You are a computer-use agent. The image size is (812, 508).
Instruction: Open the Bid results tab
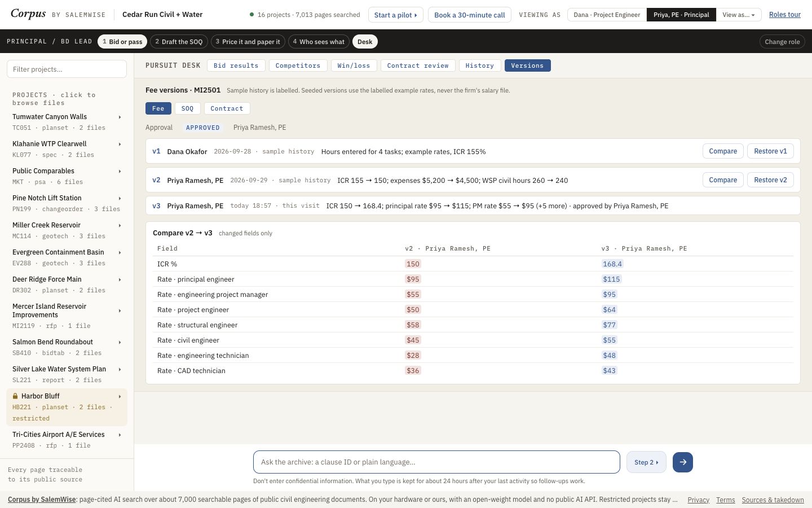pos(236,65)
